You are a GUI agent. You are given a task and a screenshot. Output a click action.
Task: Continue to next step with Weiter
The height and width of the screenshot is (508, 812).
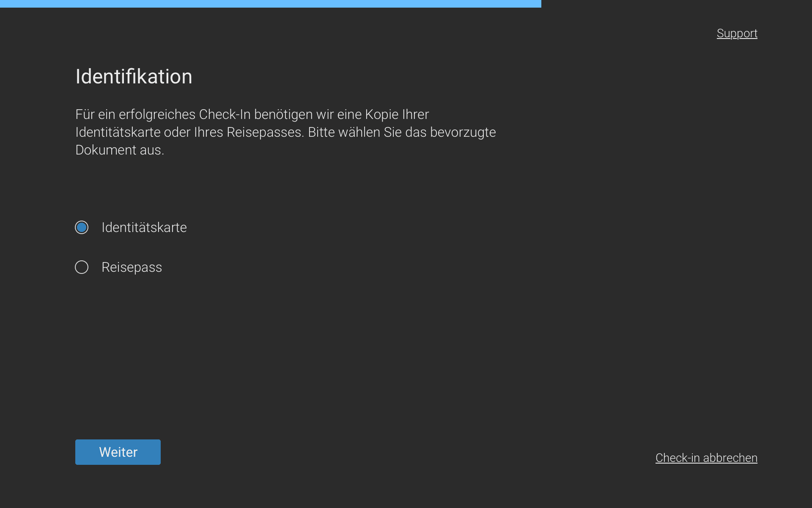click(118, 452)
